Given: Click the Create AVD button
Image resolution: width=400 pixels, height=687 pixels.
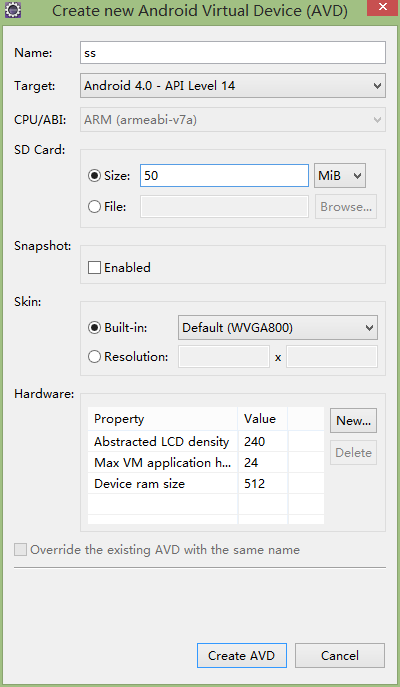Looking at the screenshot, I should (x=242, y=655).
